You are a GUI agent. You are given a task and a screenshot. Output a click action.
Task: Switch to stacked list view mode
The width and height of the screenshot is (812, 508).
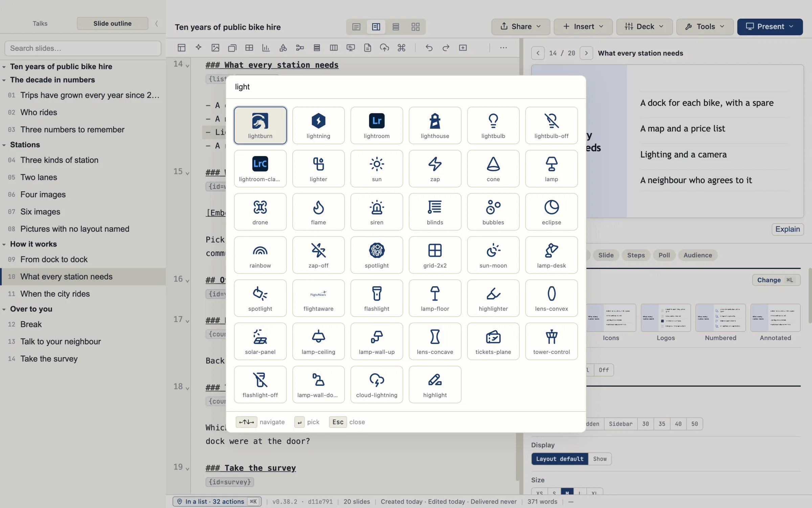pos(396,27)
